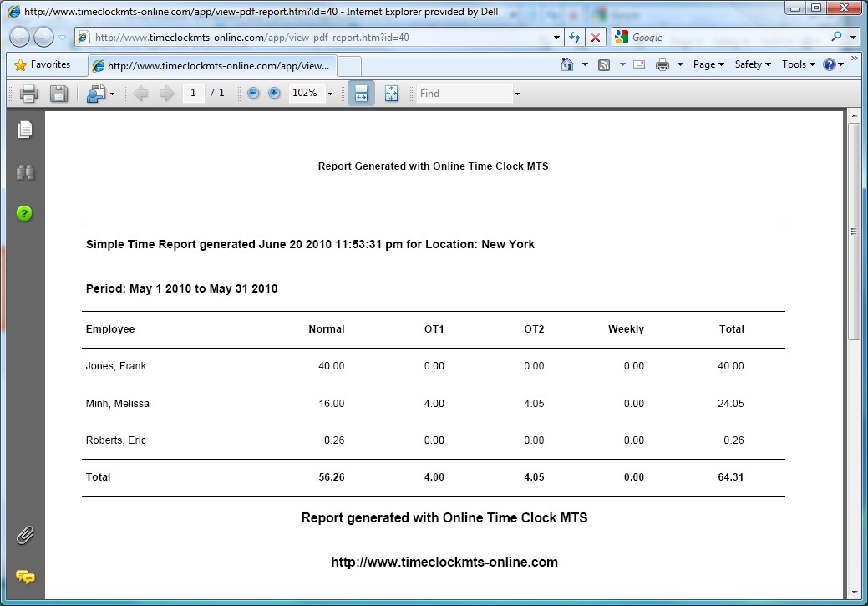Zoom in with plus button

pos(274,93)
